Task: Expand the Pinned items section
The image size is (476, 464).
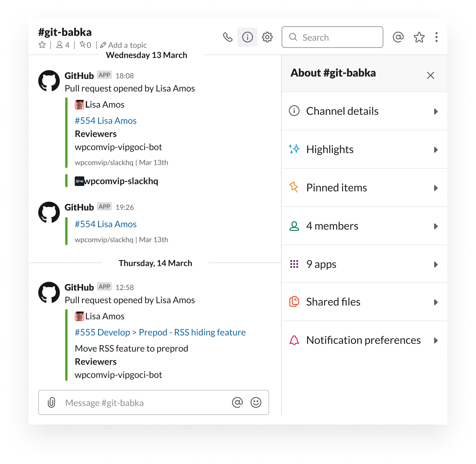Action: (x=364, y=188)
